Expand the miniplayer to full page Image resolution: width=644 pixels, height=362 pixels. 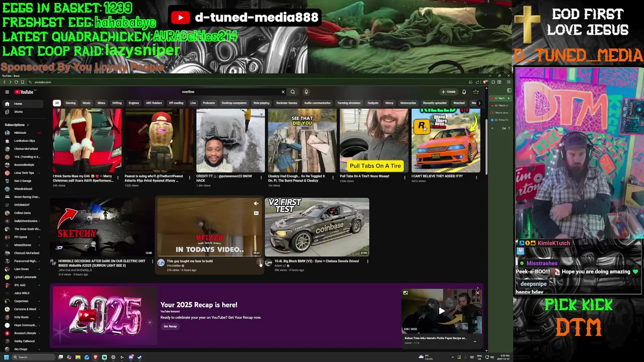click(406, 293)
